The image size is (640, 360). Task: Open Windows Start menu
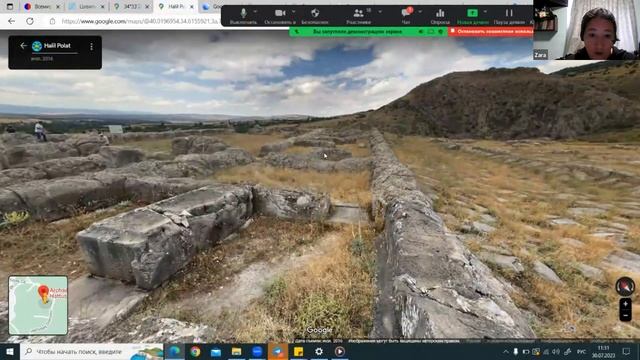point(10,351)
